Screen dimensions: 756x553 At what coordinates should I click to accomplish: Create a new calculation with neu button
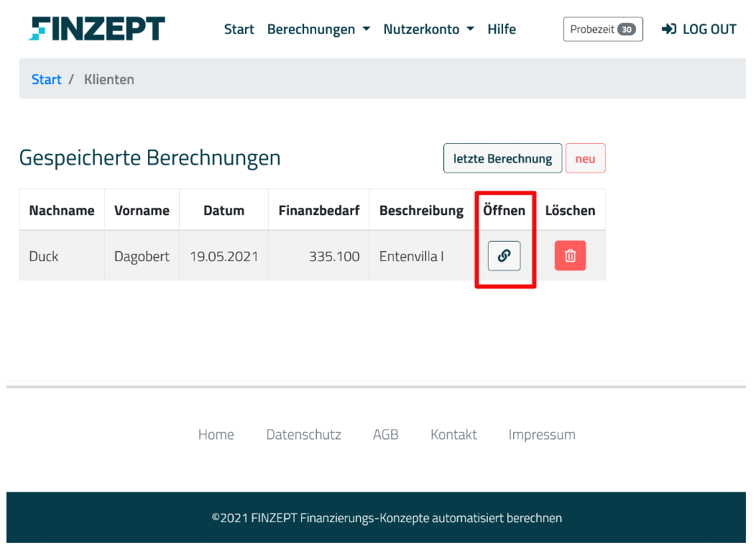585,158
